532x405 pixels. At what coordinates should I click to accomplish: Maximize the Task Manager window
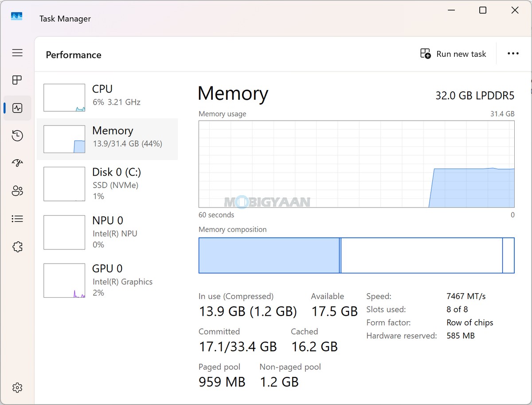pos(483,10)
